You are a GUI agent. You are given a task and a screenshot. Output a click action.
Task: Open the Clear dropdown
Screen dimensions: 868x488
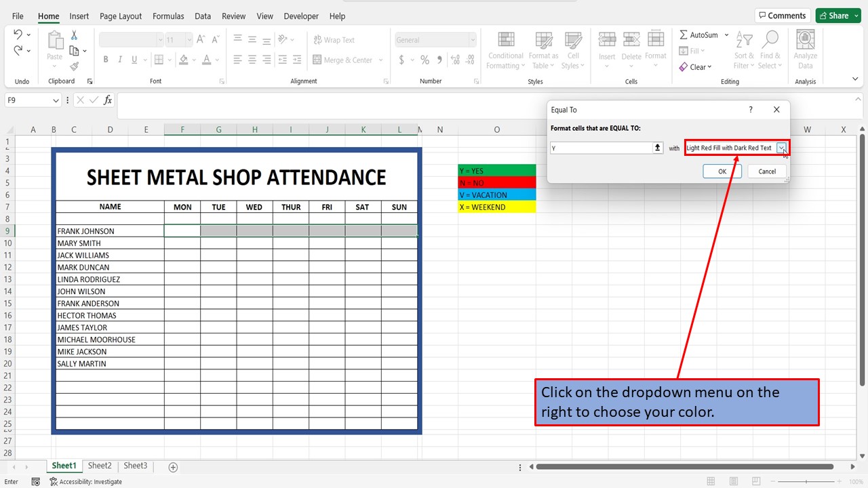tap(696, 67)
